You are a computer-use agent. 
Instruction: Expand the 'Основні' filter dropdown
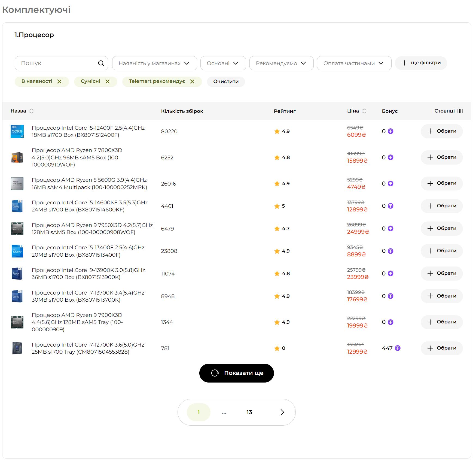[223, 63]
